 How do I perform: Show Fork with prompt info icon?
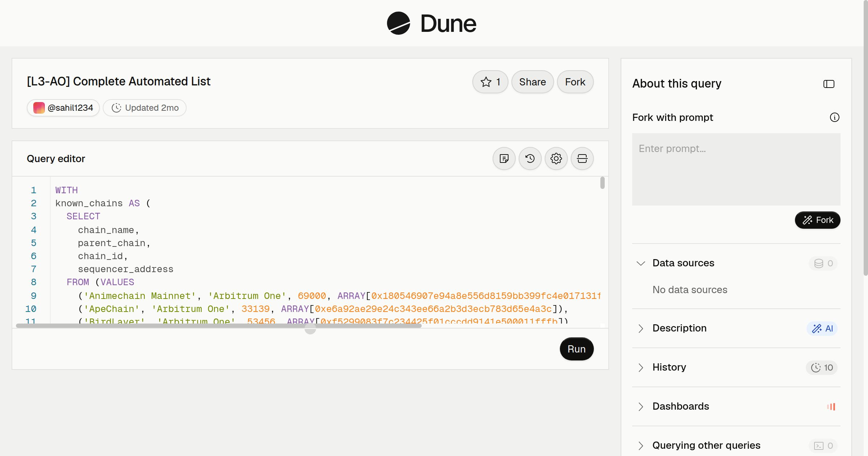click(834, 117)
